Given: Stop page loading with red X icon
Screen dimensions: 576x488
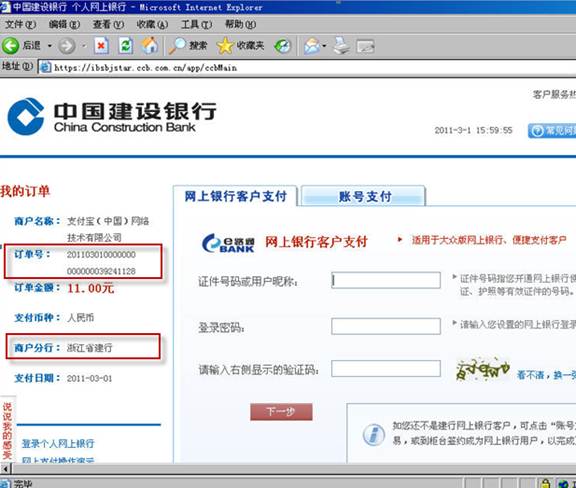Looking at the screenshot, I should pos(101,46).
